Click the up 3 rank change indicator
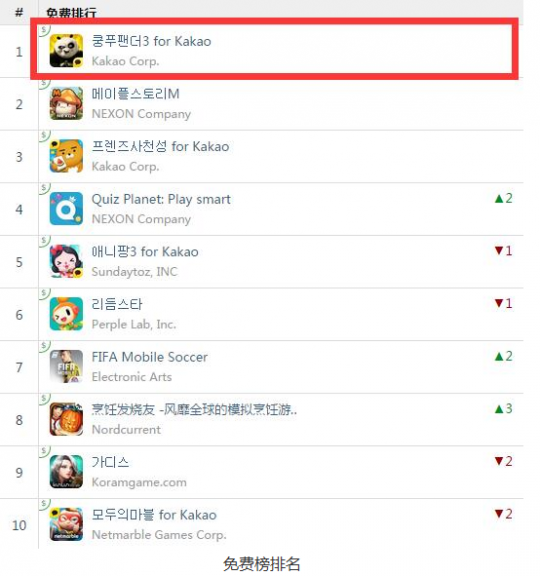Viewport: 540px width, 576px height. [504, 408]
